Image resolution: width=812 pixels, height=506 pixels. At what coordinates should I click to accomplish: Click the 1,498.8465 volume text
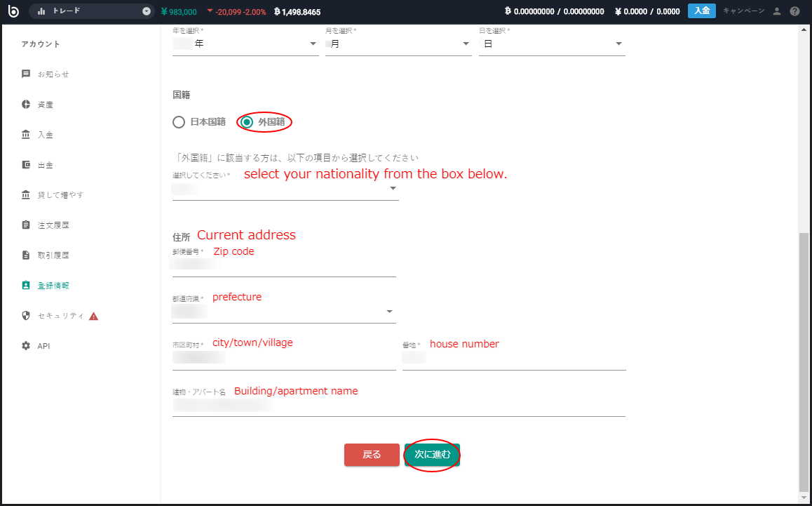pos(297,11)
